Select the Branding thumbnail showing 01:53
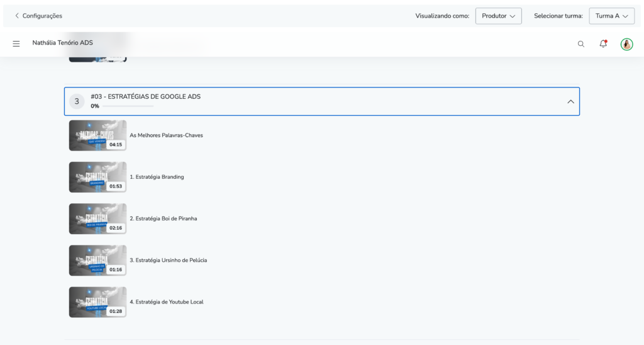Viewport: 644px width, 345px height. 97,177
